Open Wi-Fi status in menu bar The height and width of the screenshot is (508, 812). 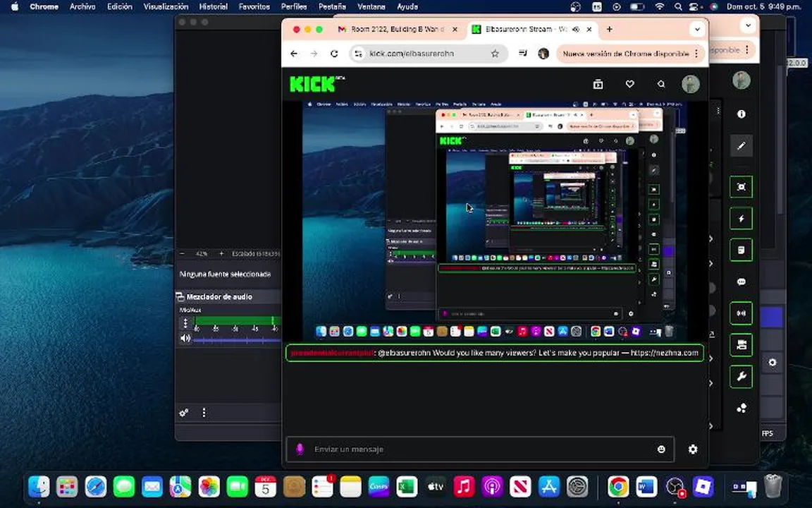[659, 7]
